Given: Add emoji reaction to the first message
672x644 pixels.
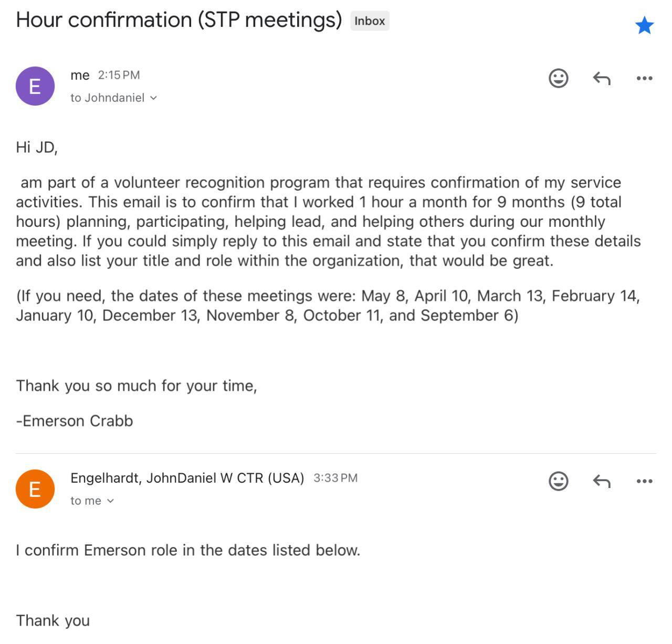Looking at the screenshot, I should coord(558,78).
